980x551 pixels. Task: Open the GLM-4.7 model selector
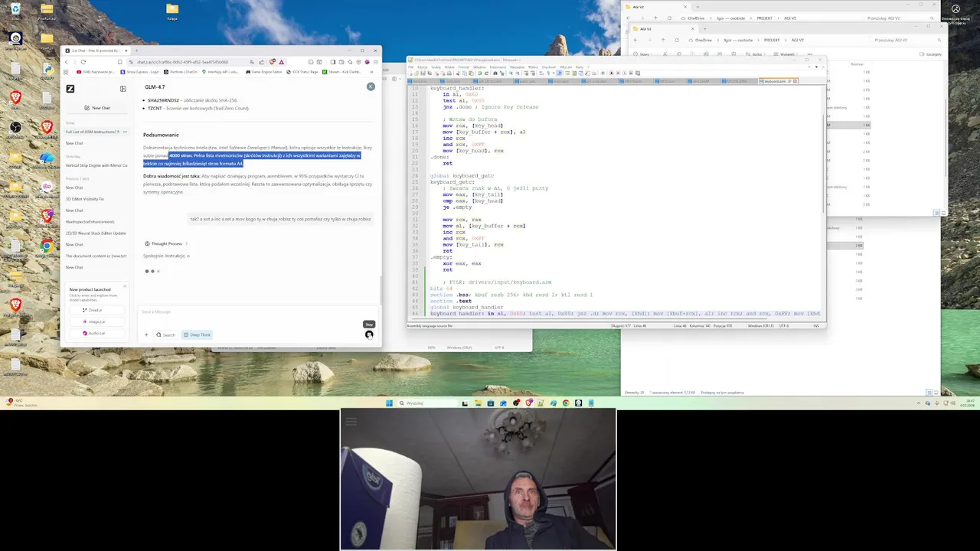point(155,87)
